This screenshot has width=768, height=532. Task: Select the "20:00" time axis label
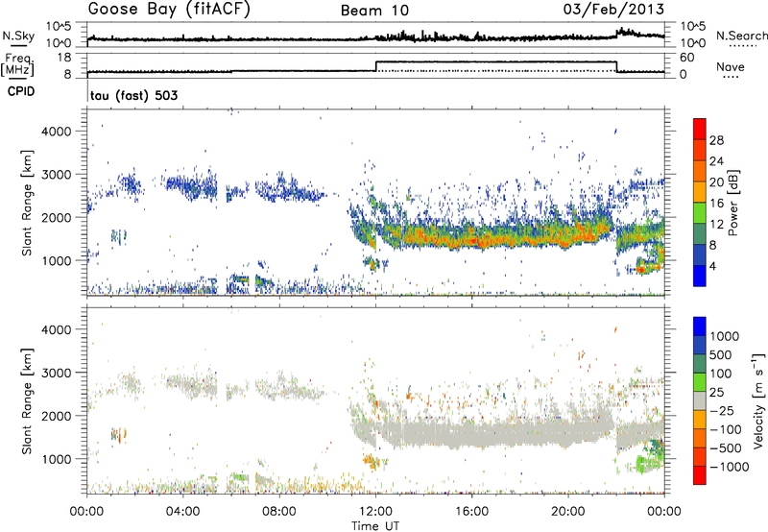pyautogui.click(x=567, y=512)
